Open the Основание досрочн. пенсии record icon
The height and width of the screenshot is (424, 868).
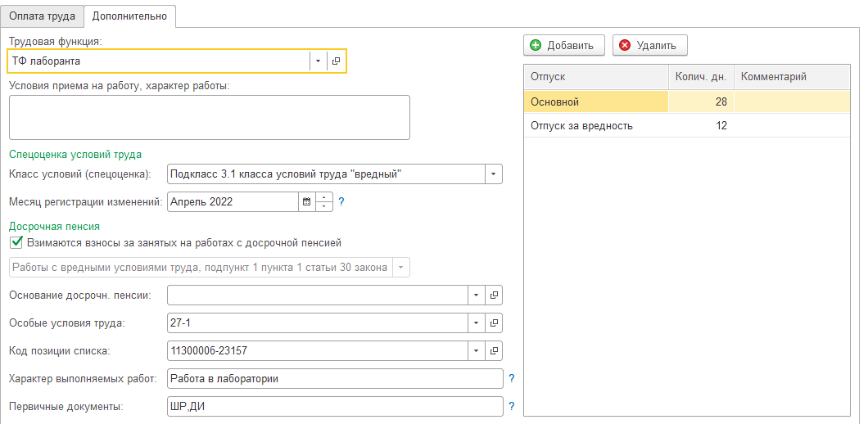tap(494, 295)
